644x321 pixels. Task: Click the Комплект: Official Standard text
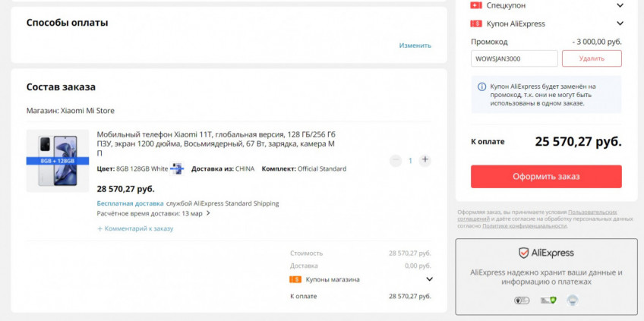pyautogui.click(x=304, y=168)
